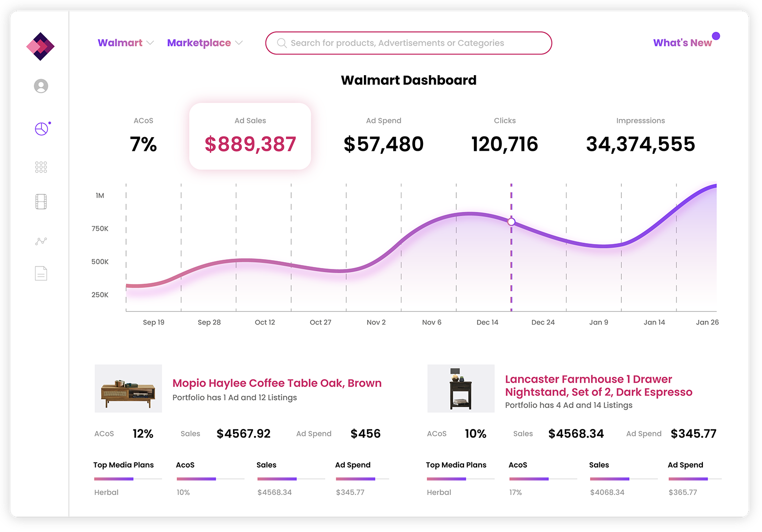The image size is (762, 532).
Task: Select the Clicks metric tile
Action: tap(505, 137)
